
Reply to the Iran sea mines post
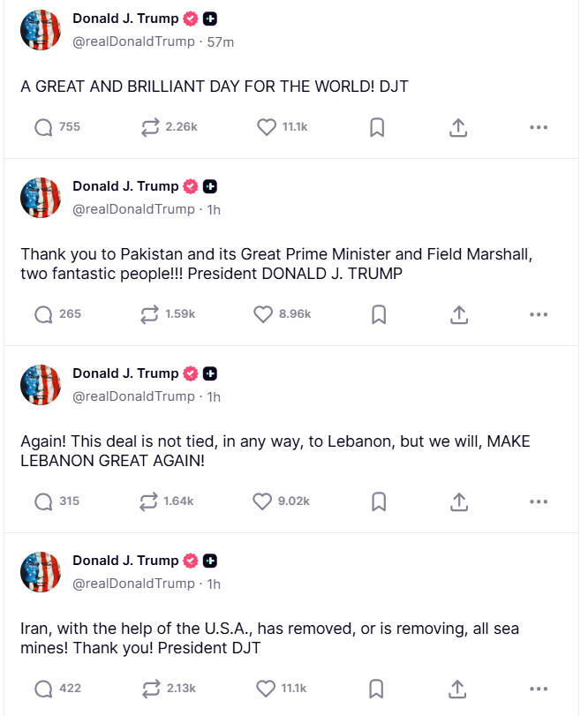[43, 689]
